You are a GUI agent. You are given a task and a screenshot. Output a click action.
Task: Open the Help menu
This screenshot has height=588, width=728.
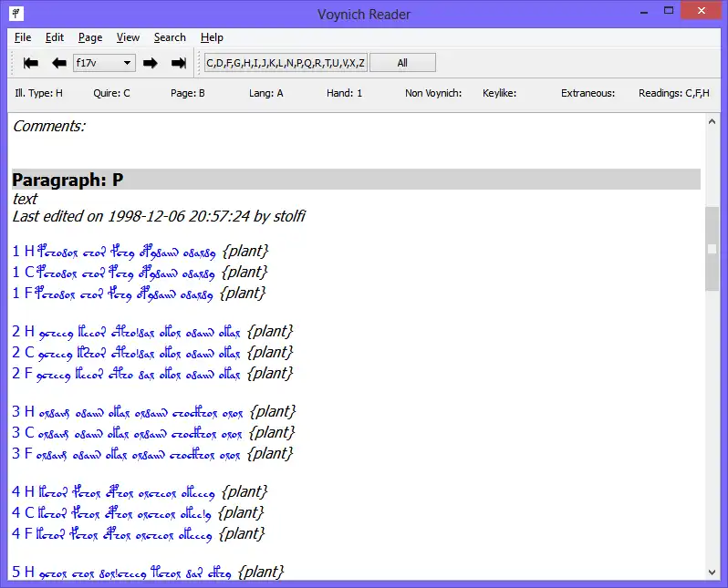click(212, 37)
